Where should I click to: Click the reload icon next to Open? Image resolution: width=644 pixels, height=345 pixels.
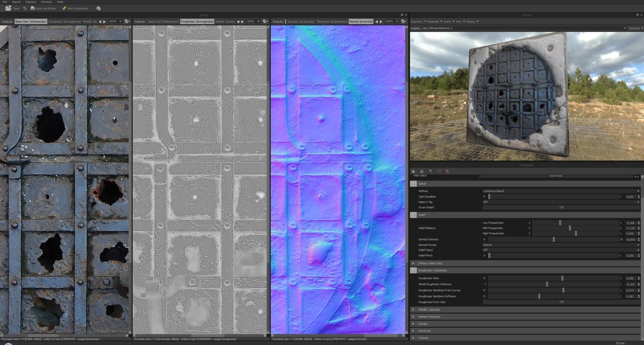click(24, 8)
